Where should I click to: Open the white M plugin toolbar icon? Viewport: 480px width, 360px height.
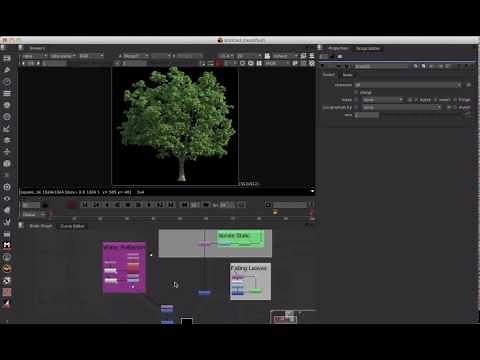tap(7, 245)
